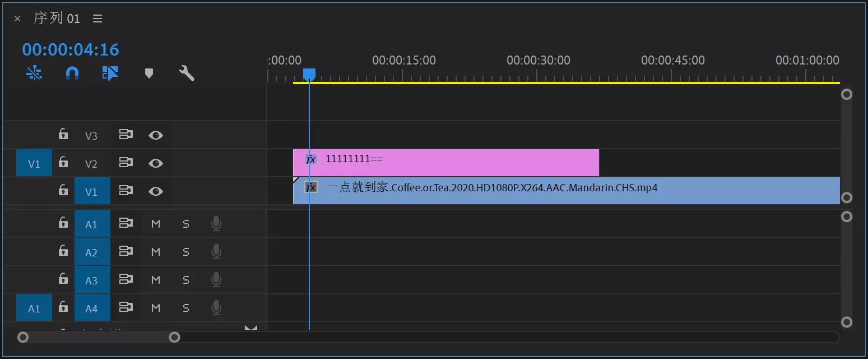The image size is (868, 359).
Task: Add a marker to the timeline
Action: pos(148,73)
